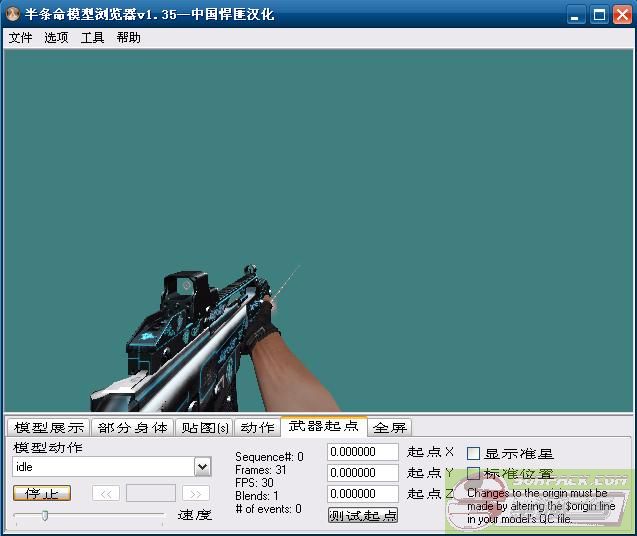Switch to the 模型展示 tab
The width and height of the screenshot is (637, 536).
(x=49, y=428)
